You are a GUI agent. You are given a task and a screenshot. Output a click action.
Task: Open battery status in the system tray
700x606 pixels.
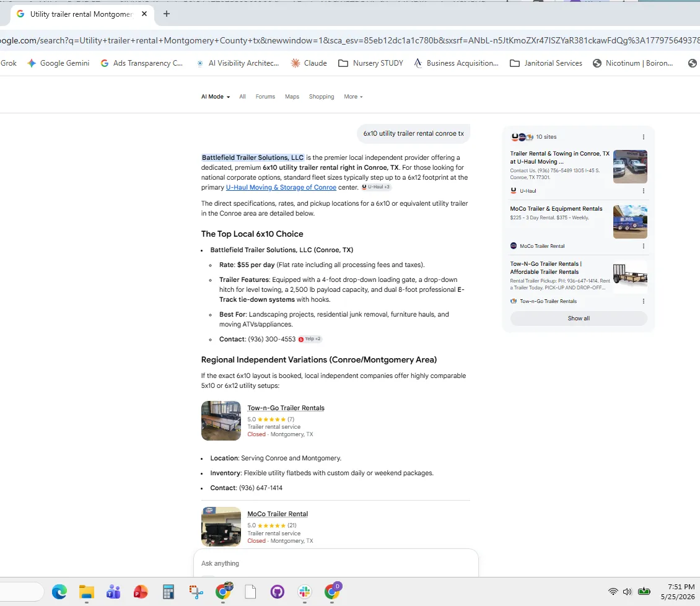pyautogui.click(x=644, y=592)
